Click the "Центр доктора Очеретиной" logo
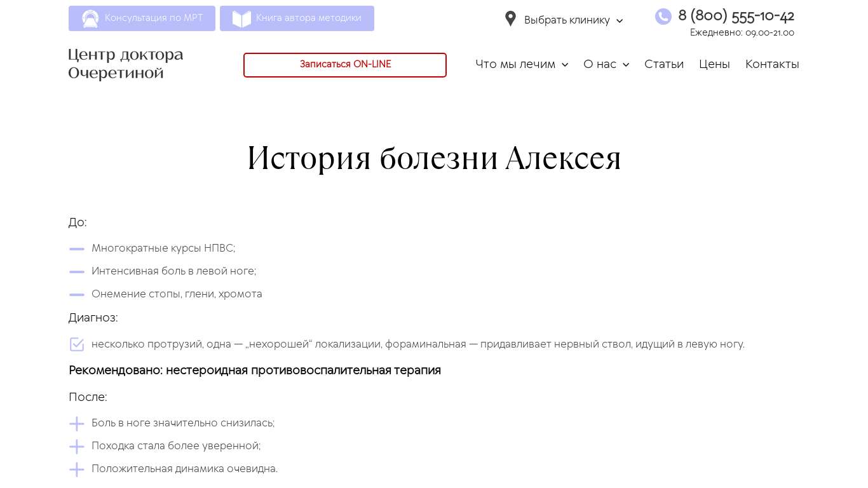The width and height of the screenshot is (868, 488). (126, 64)
